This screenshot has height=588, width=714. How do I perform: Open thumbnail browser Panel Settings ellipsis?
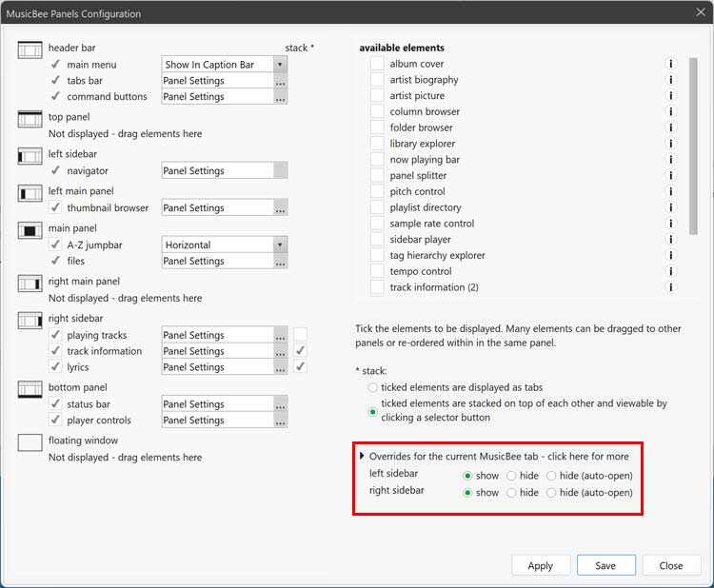[281, 208]
